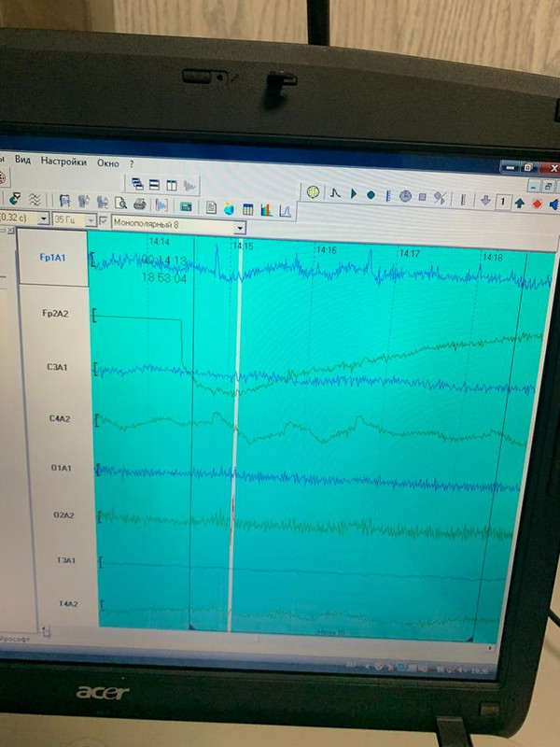Click the grayed waveform icon beside the tile buttons

click(189, 185)
